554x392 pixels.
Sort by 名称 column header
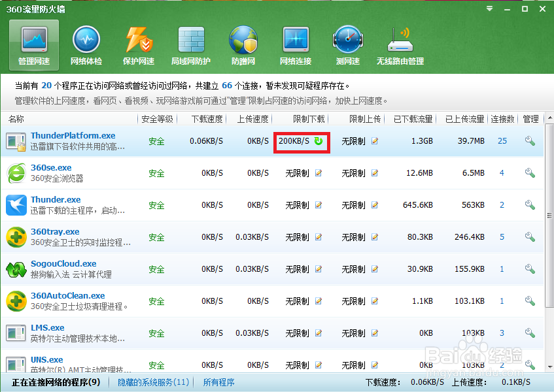[x=16, y=120]
